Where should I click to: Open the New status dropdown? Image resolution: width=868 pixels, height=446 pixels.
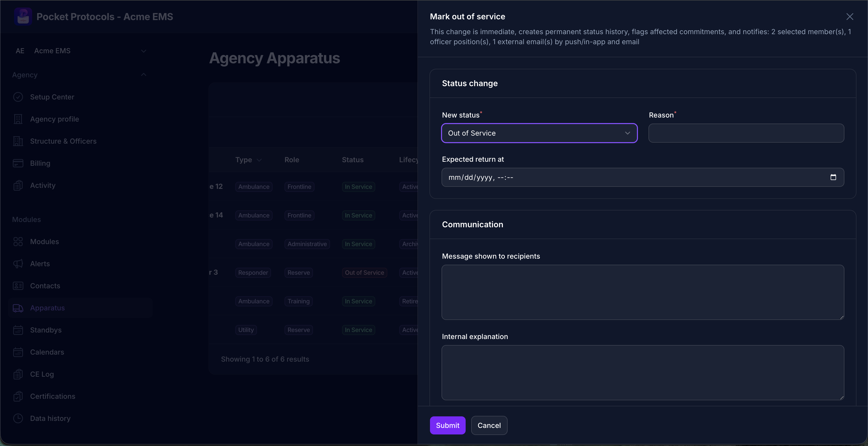539,133
